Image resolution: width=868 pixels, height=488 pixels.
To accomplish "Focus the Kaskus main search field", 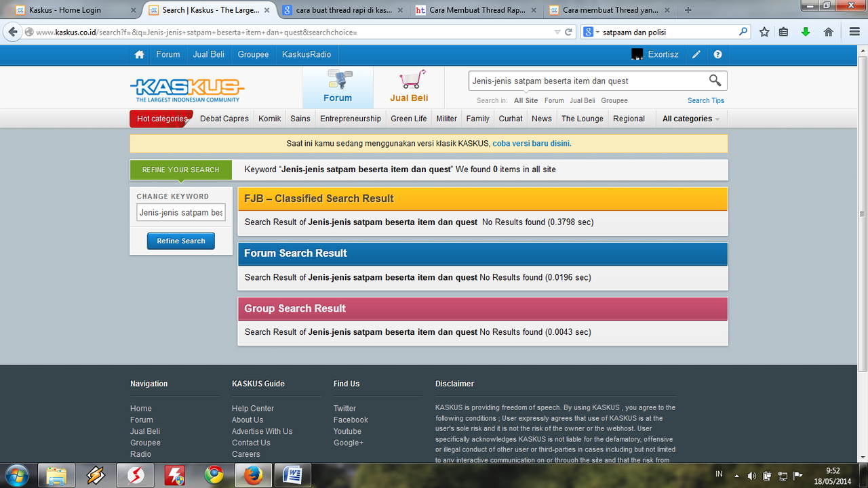I will (587, 81).
